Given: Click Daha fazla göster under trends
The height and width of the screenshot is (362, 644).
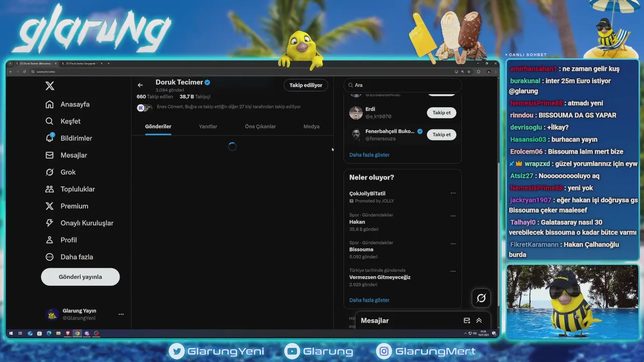Looking at the screenshot, I should coord(369,300).
